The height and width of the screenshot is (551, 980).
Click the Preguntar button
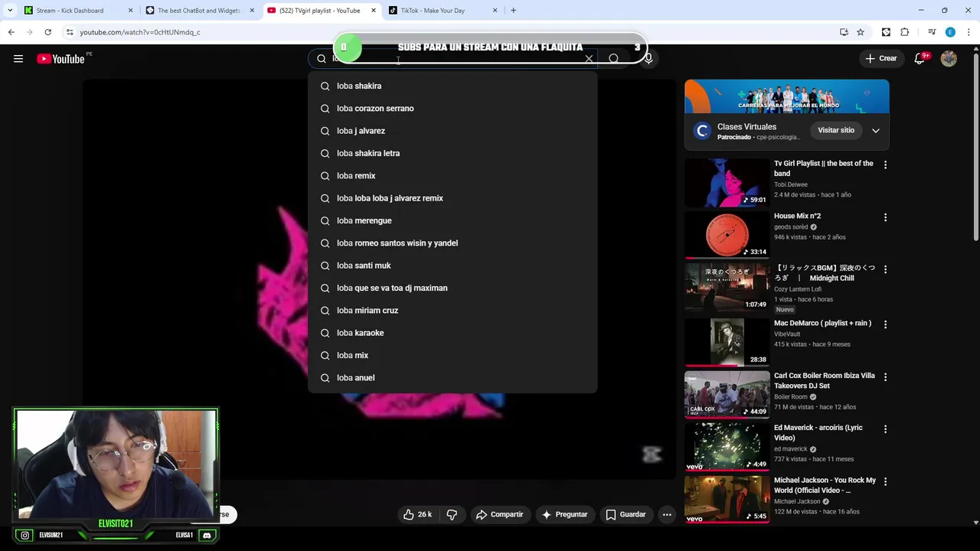[564, 514]
